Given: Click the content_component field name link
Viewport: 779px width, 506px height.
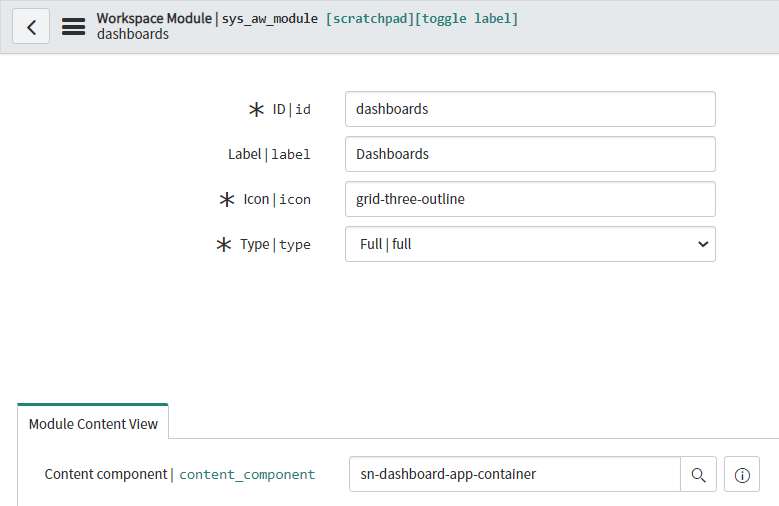Looking at the screenshot, I should (247, 475).
